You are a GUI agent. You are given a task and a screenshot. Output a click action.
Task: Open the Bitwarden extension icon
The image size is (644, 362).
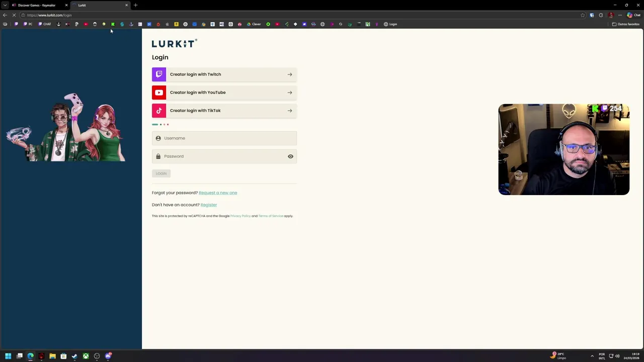tap(592, 15)
